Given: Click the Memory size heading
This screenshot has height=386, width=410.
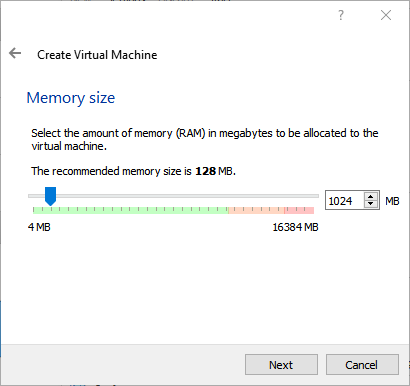Looking at the screenshot, I should click(x=71, y=98).
